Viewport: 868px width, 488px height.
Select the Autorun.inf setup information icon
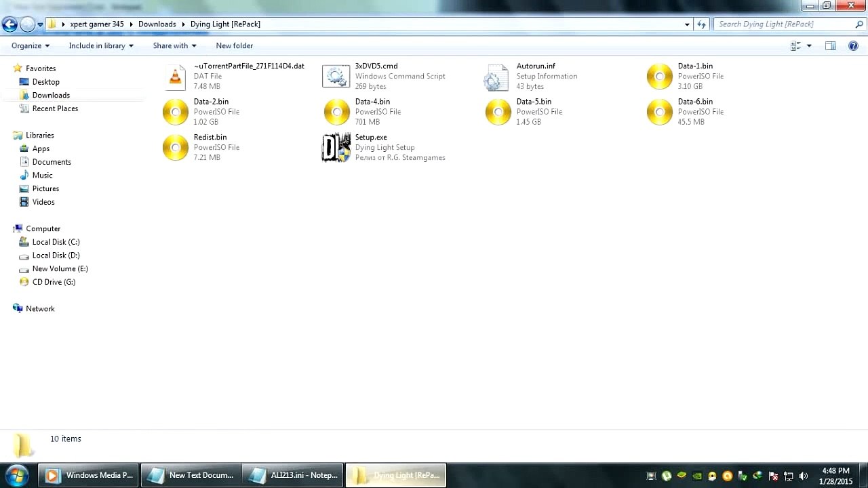click(x=496, y=77)
